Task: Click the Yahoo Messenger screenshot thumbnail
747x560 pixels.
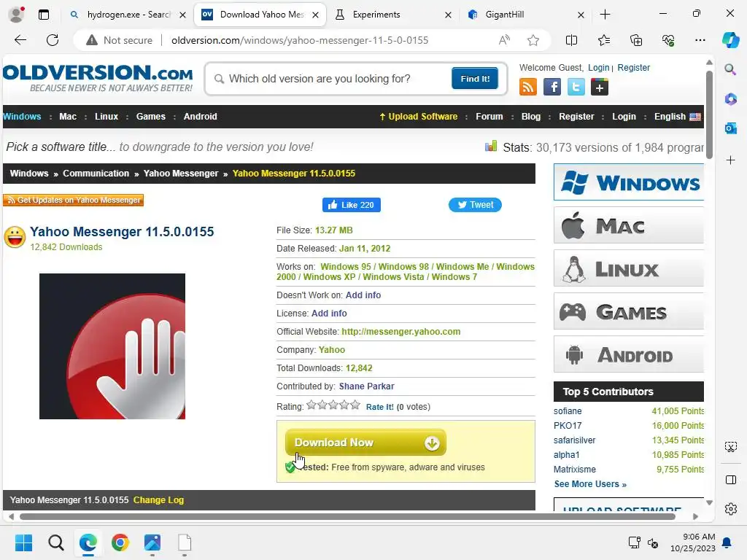Action: pos(112,346)
